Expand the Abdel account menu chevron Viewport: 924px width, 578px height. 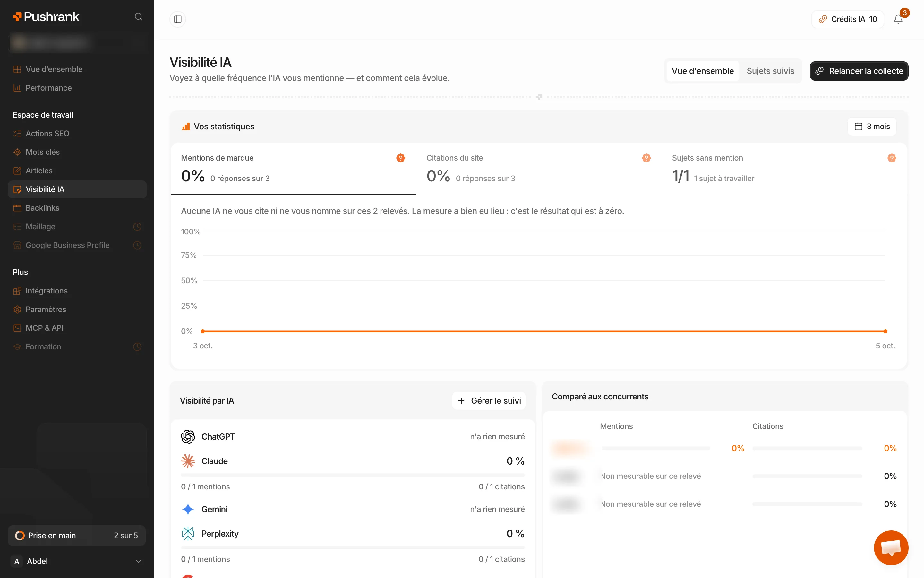tap(139, 561)
